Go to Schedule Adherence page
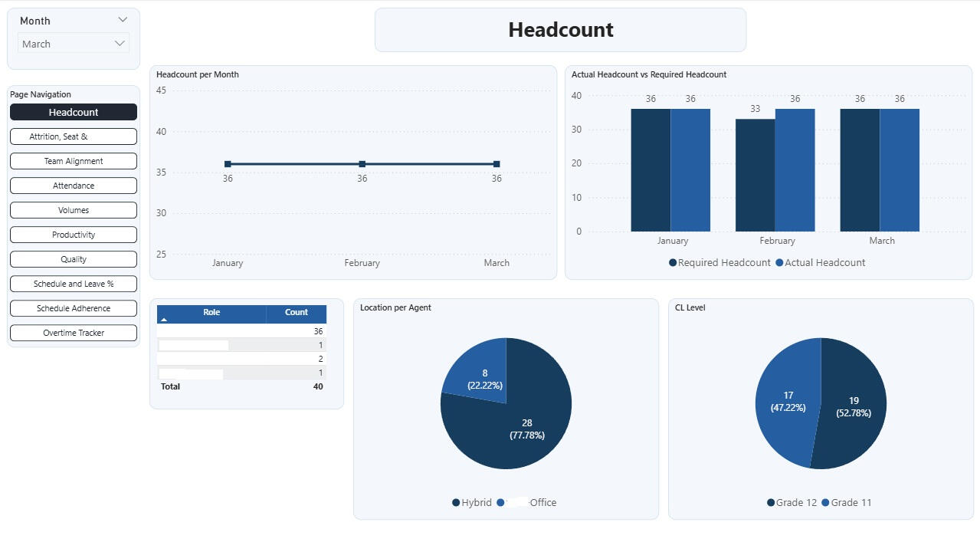Viewport: 980px width, 552px height. (x=74, y=308)
